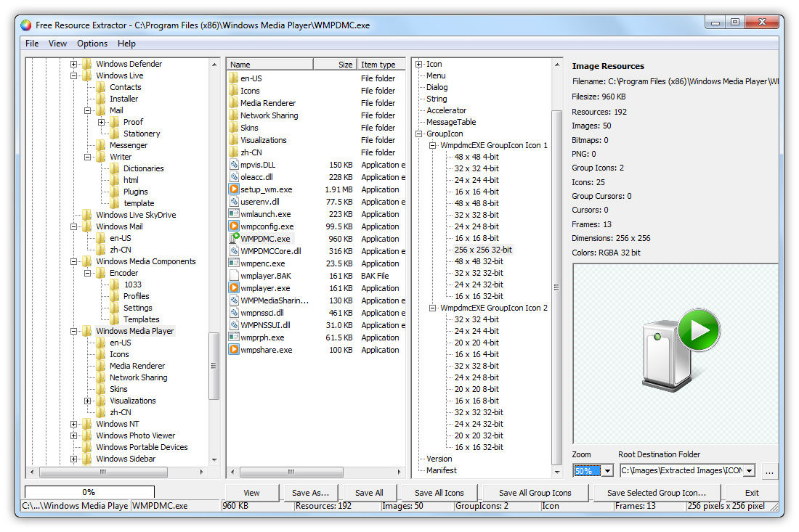Screen dimensions: 799x532
Task: Select the MessageTable resource node
Action: 451,122
